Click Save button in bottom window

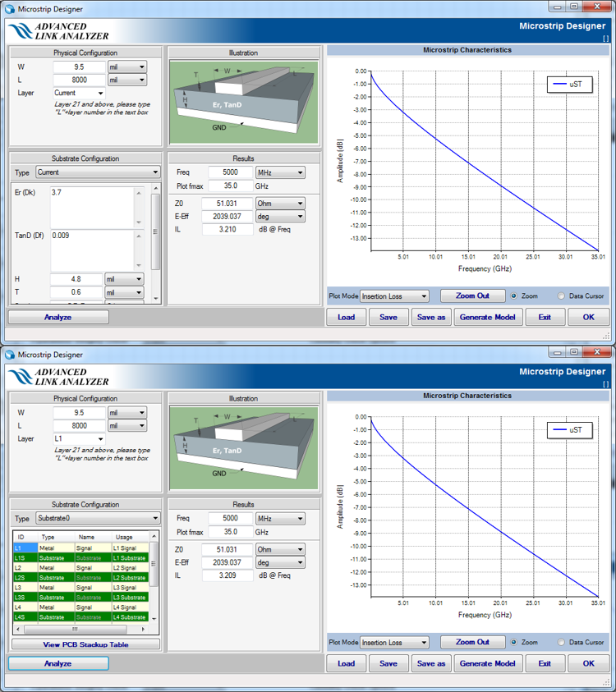pos(388,663)
